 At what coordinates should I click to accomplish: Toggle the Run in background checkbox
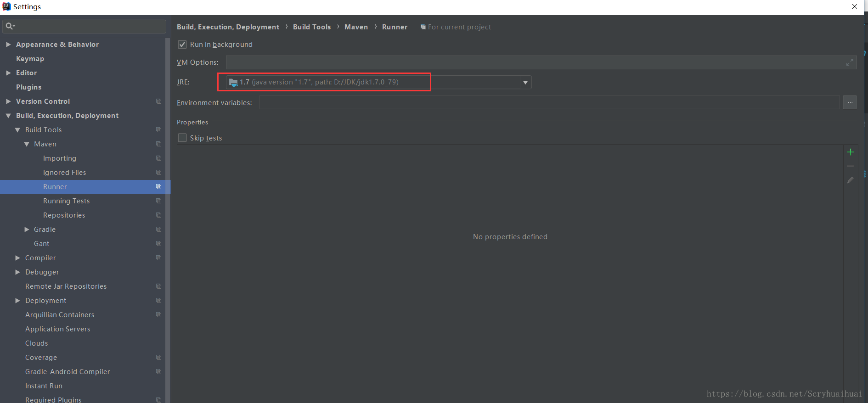pyautogui.click(x=182, y=45)
